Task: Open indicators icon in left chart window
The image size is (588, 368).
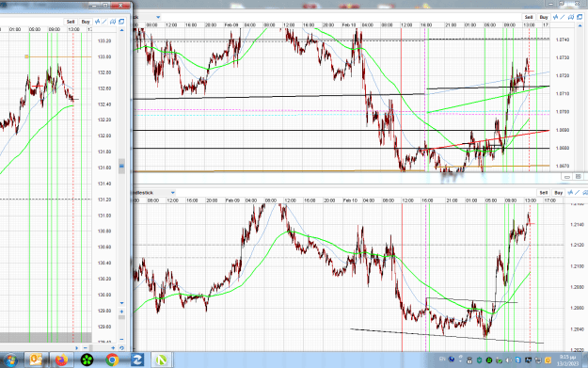Action: [x=98, y=22]
